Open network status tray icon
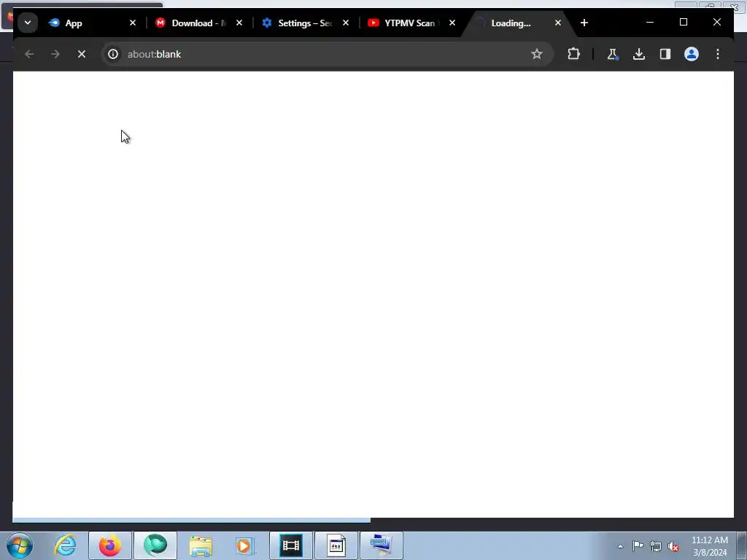The height and width of the screenshot is (560, 747). [656, 546]
